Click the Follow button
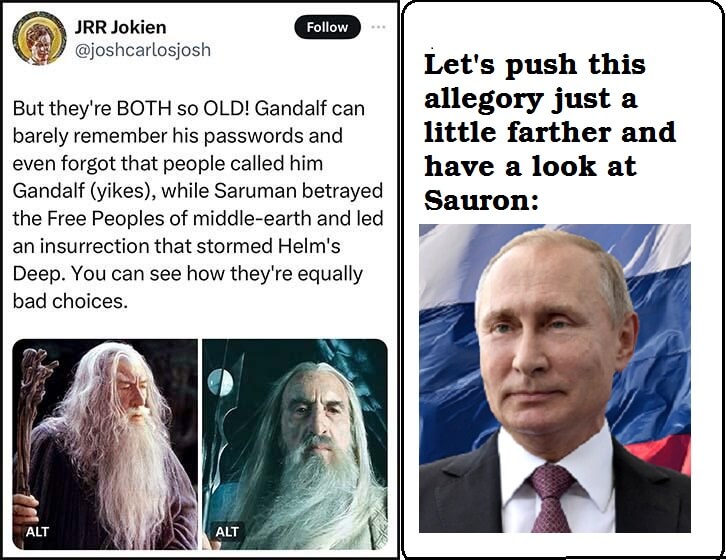 point(327,27)
